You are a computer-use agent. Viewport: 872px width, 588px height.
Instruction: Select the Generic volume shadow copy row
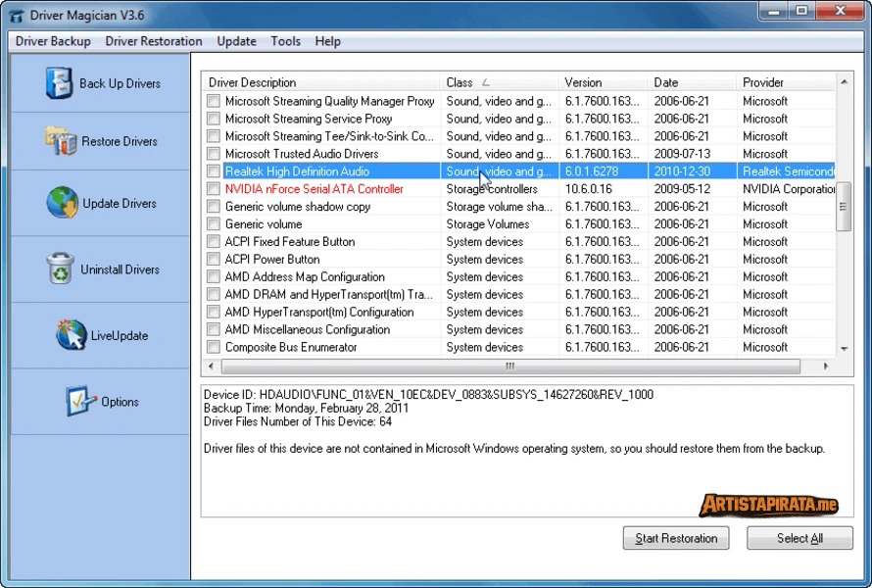tap(298, 207)
